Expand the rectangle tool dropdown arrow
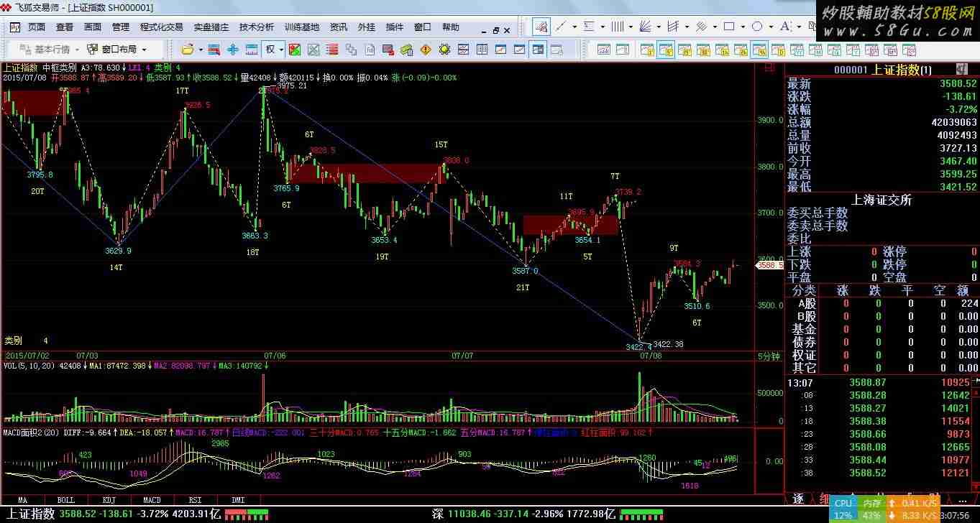Screen dimensions: 980x523 click(743, 27)
